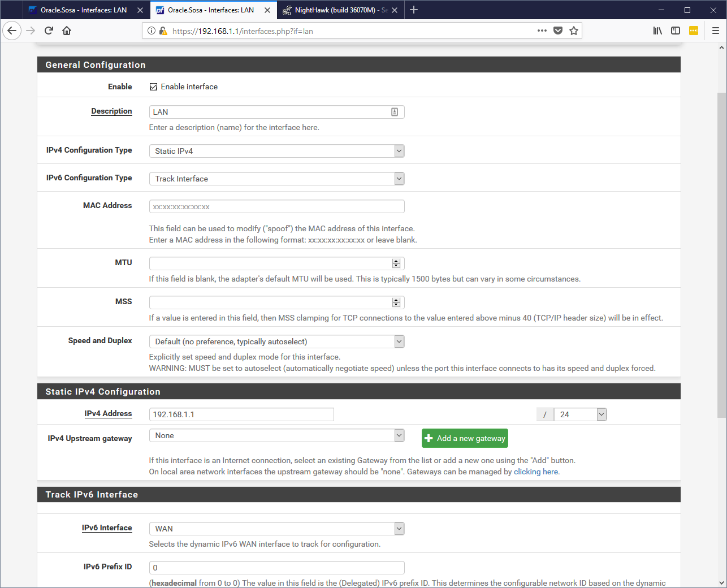727x588 pixels.
Task: Toggle the Enable interface checkbox
Action: pos(153,87)
